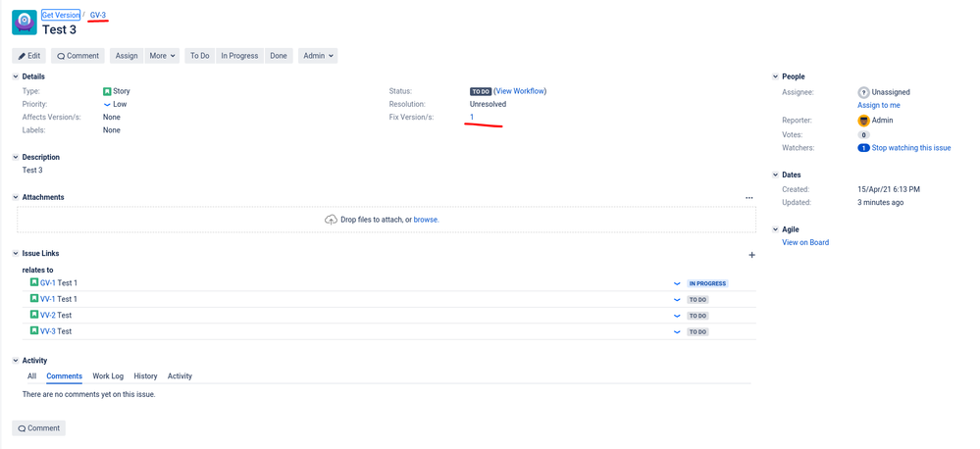Add an issue link with the plus icon

[x=751, y=255]
